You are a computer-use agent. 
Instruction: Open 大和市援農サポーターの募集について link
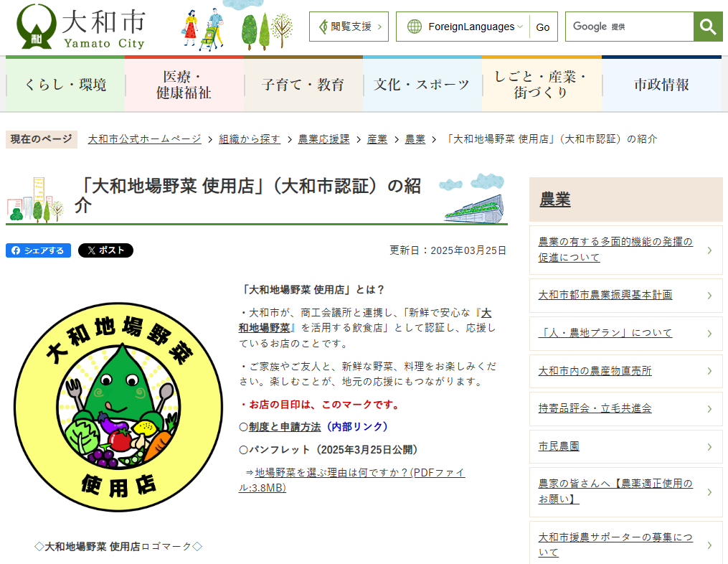[615, 545]
